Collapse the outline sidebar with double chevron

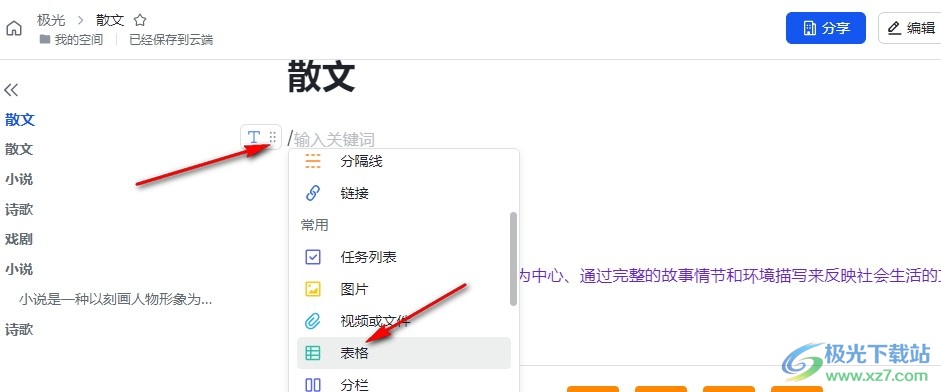tap(11, 90)
